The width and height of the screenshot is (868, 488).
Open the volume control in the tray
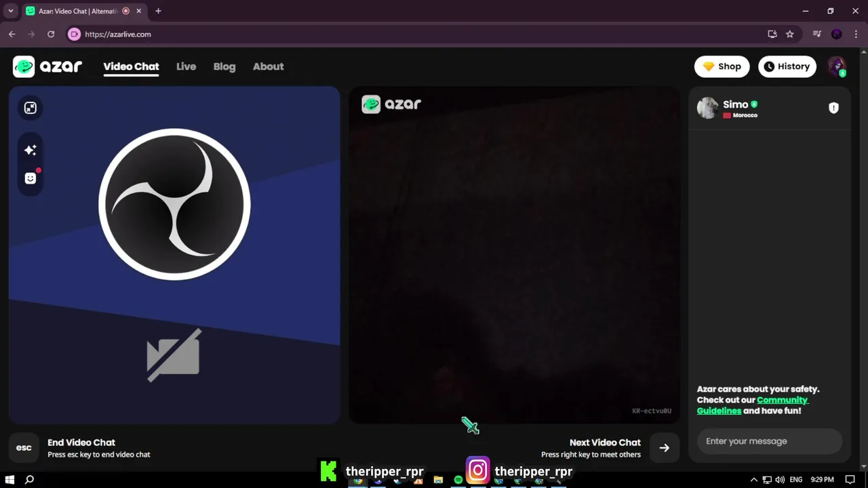point(780,480)
